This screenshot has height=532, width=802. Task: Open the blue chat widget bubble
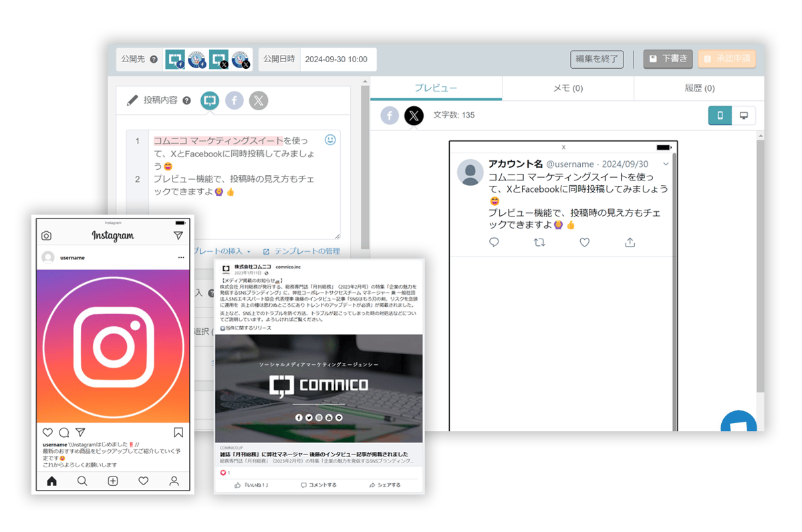(x=739, y=422)
